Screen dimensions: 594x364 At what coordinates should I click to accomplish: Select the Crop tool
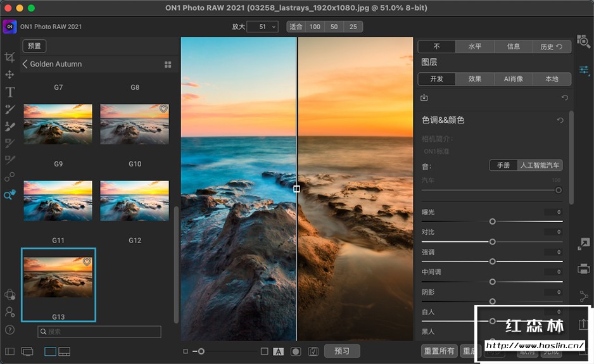tap(9, 58)
